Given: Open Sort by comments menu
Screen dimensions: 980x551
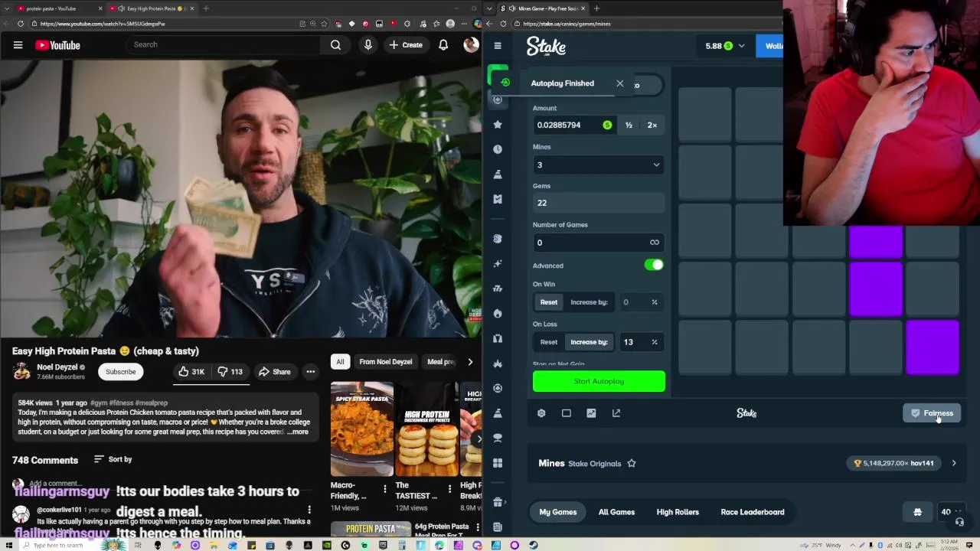Looking at the screenshot, I should point(113,459).
